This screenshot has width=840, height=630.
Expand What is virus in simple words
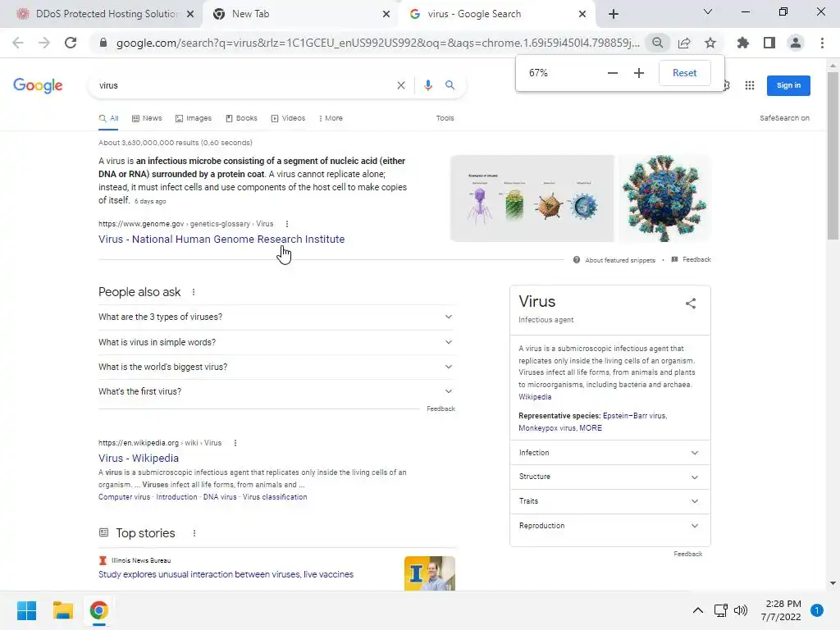pyautogui.click(x=276, y=342)
